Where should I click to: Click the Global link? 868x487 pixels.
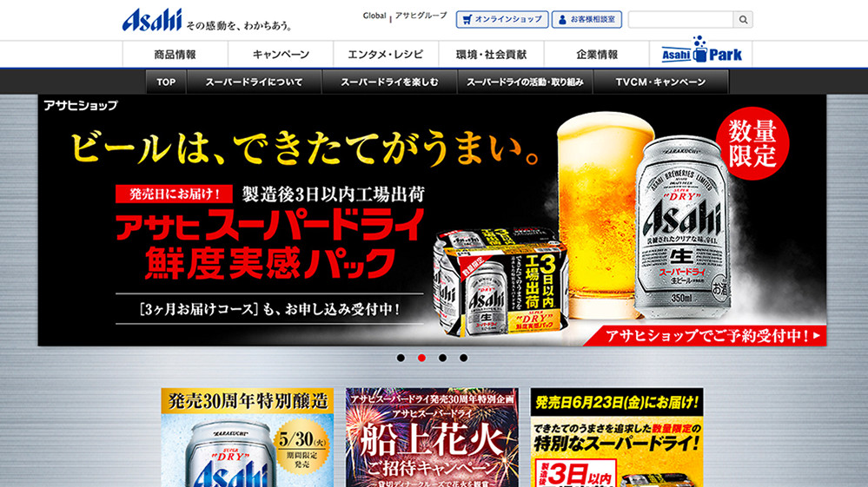[374, 16]
